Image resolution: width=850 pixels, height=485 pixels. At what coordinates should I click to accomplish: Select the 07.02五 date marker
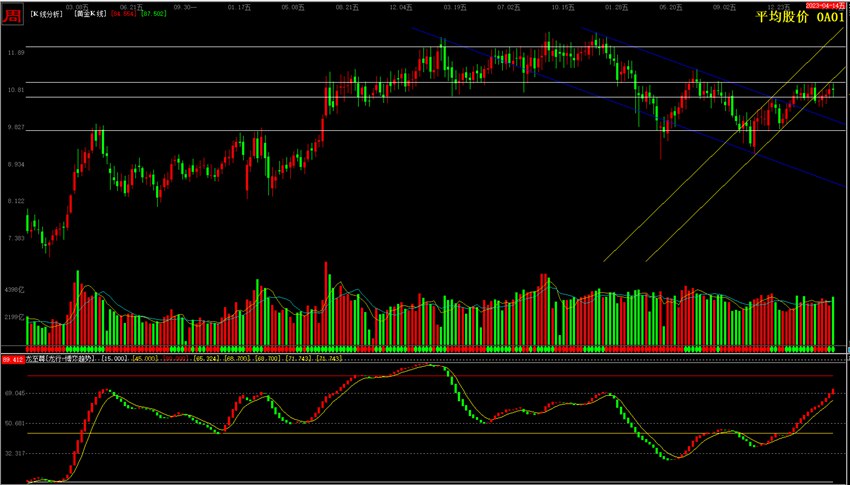click(509, 7)
